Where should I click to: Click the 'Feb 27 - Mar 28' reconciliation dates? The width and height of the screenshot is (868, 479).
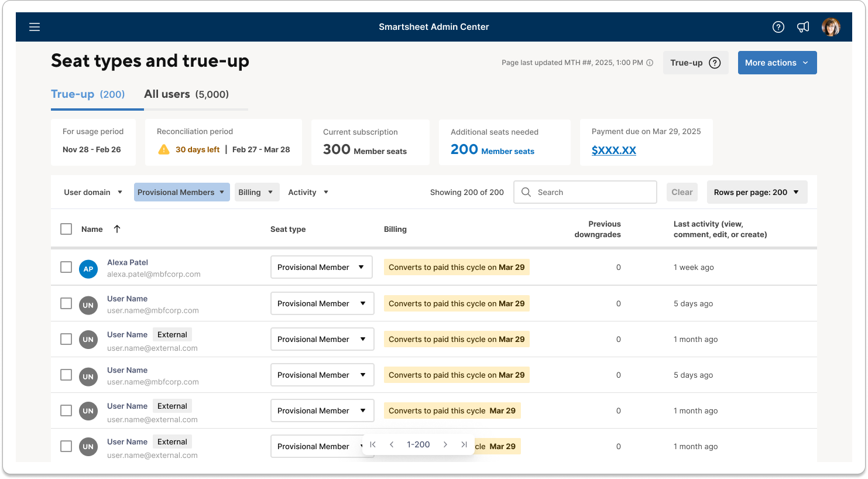[261, 149]
